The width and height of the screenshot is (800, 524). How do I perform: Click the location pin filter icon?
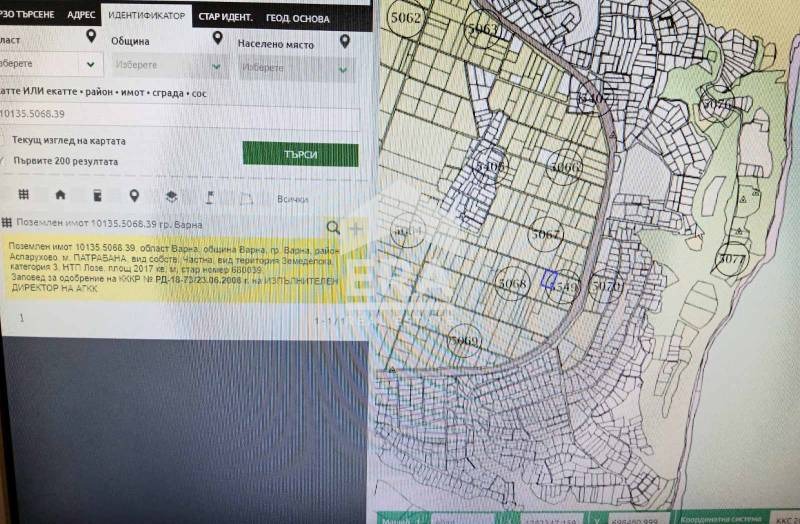(x=134, y=195)
